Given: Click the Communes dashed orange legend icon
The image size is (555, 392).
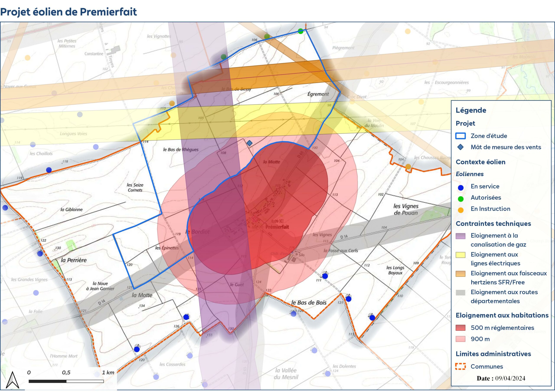Looking at the screenshot, I should (x=460, y=366).
